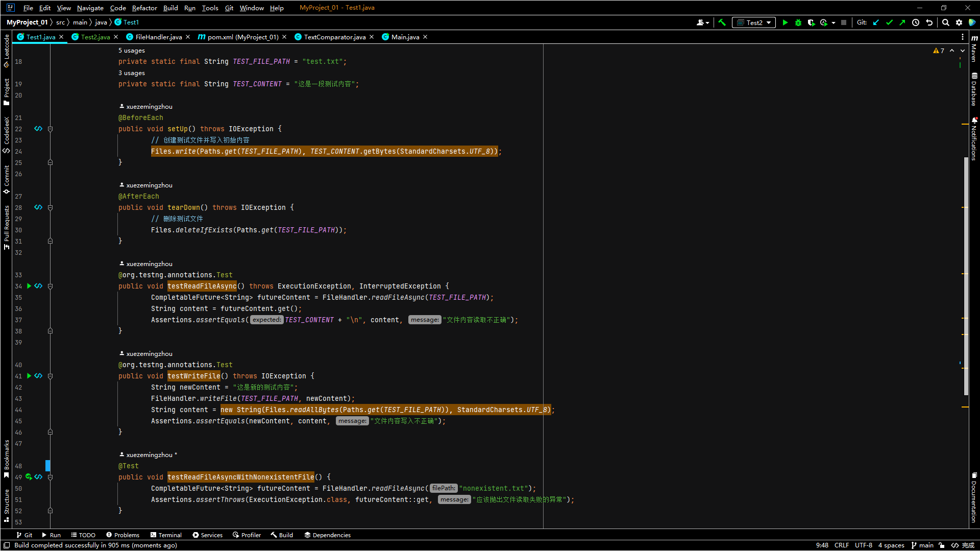The height and width of the screenshot is (551, 980).
Task: Toggle the Bookmarks tool window
Action: (7, 459)
